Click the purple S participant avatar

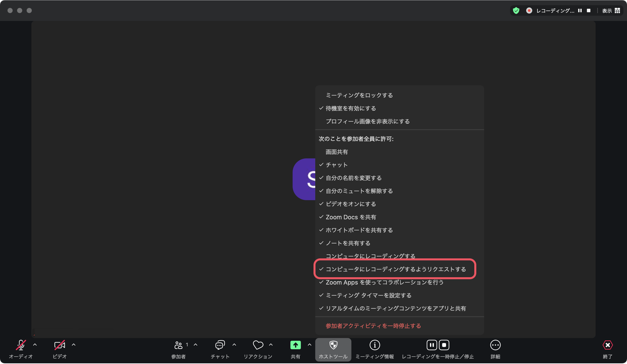point(304,179)
